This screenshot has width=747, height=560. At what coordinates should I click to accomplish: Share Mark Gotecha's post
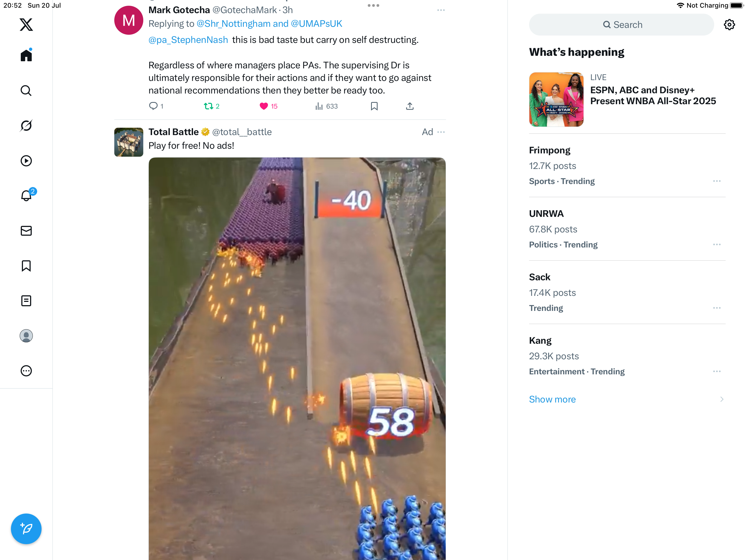click(x=410, y=106)
